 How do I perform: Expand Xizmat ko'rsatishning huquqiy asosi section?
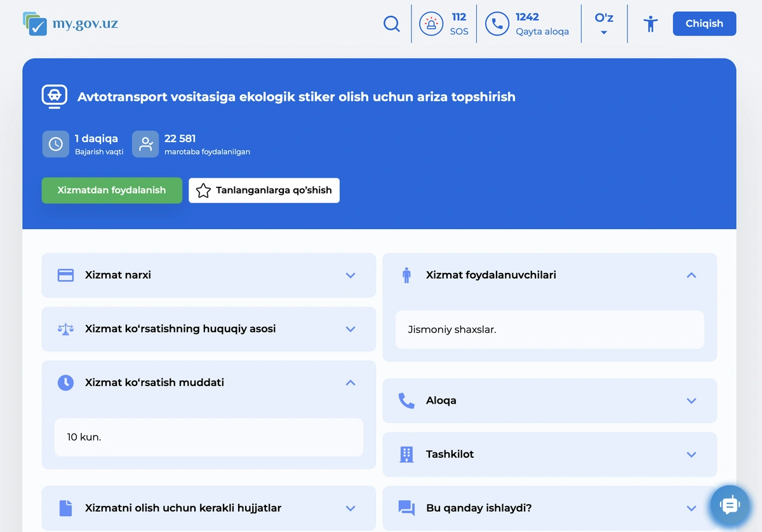click(x=350, y=329)
